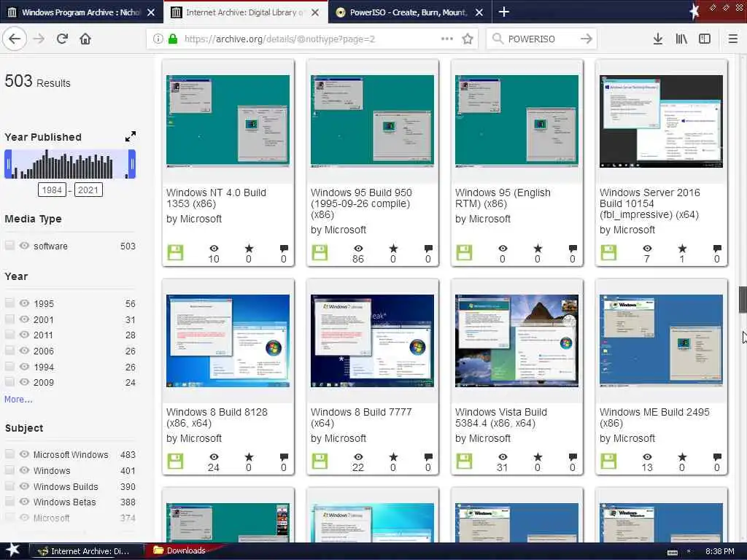Viewport: 747px width, 560px height.
Task: Click floppy icon on Windows 95 English RTM card
Action: pos(464,252)
